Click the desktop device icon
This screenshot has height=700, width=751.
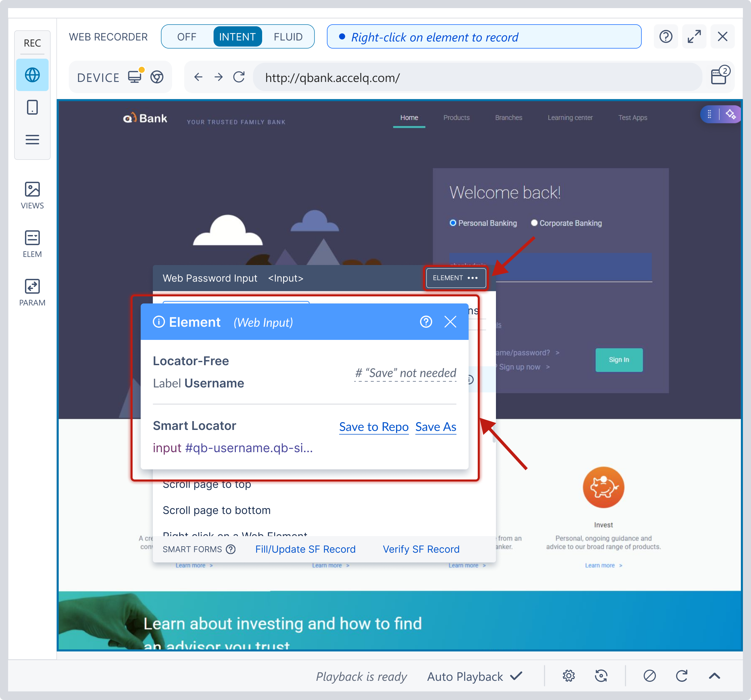(135, 77)
